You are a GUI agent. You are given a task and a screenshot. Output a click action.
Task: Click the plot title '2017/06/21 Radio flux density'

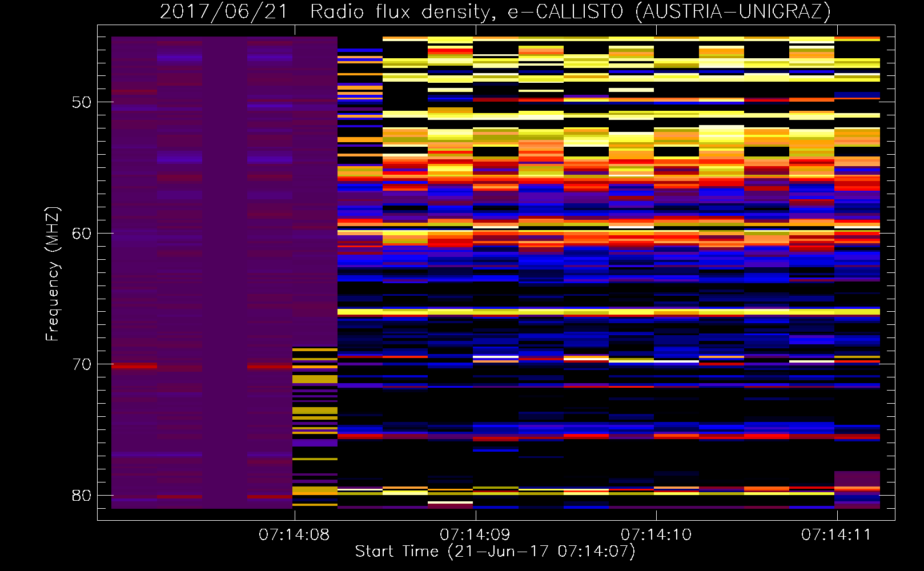pyautogui.click(x=495, y=11)
